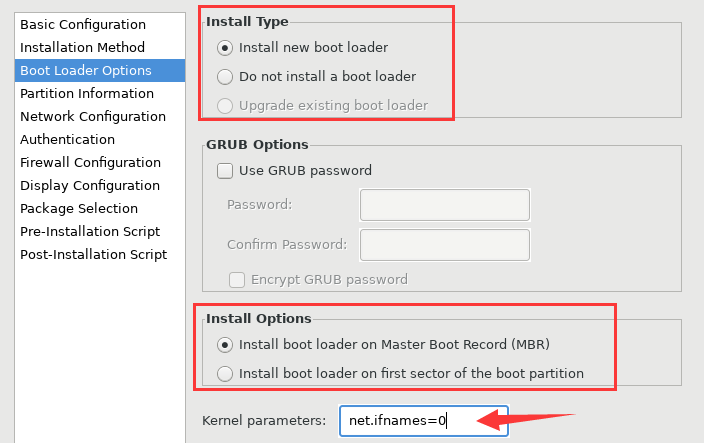Select Install new boot loader option

(225, 47)
